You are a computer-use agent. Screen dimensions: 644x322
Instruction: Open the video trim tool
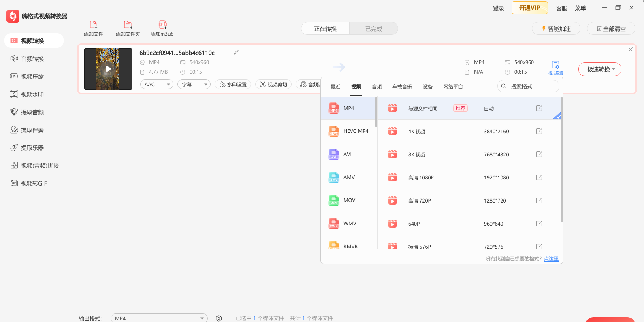coord(273,85)
